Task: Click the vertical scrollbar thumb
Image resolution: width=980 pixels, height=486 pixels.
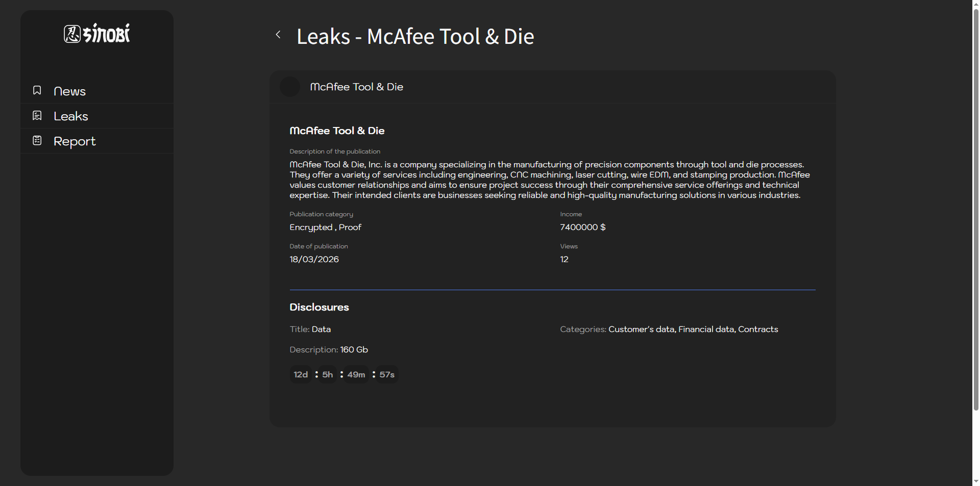Action: 976,204
